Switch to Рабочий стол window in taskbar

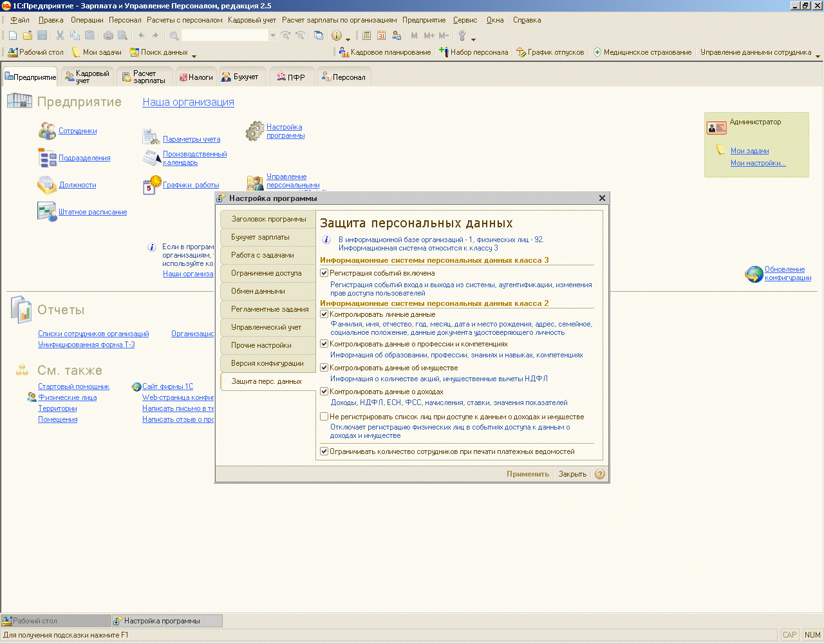pyautogui.click(x=56, y=621)
